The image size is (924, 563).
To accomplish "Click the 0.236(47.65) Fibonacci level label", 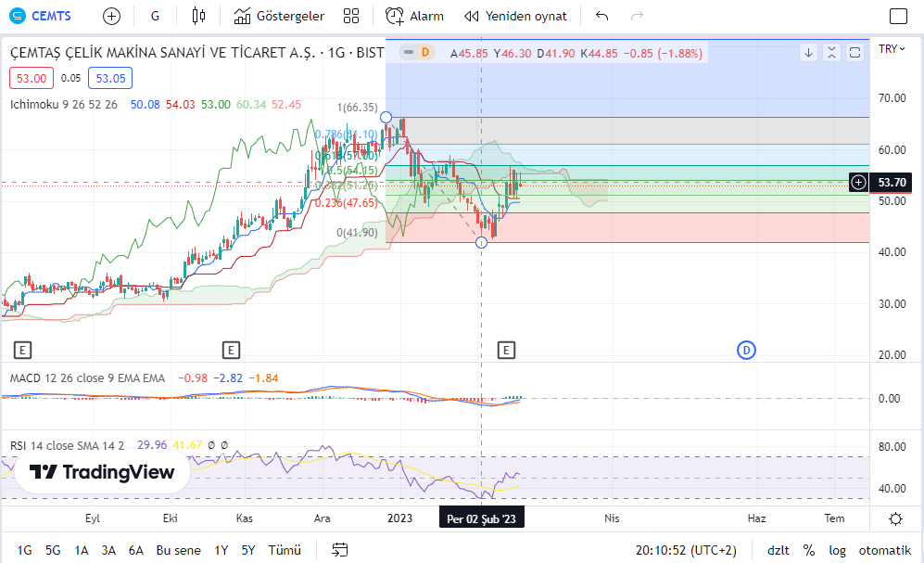I will tap(346, 203).
